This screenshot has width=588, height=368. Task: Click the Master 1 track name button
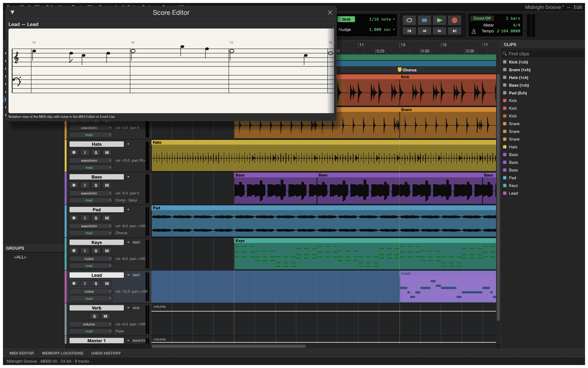[97, 341]
